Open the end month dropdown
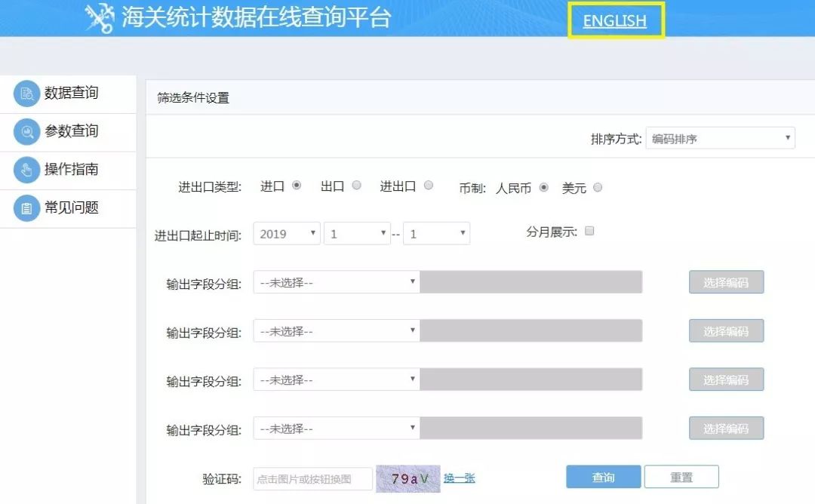The image size is (815, 504). (x=436, y=234)
